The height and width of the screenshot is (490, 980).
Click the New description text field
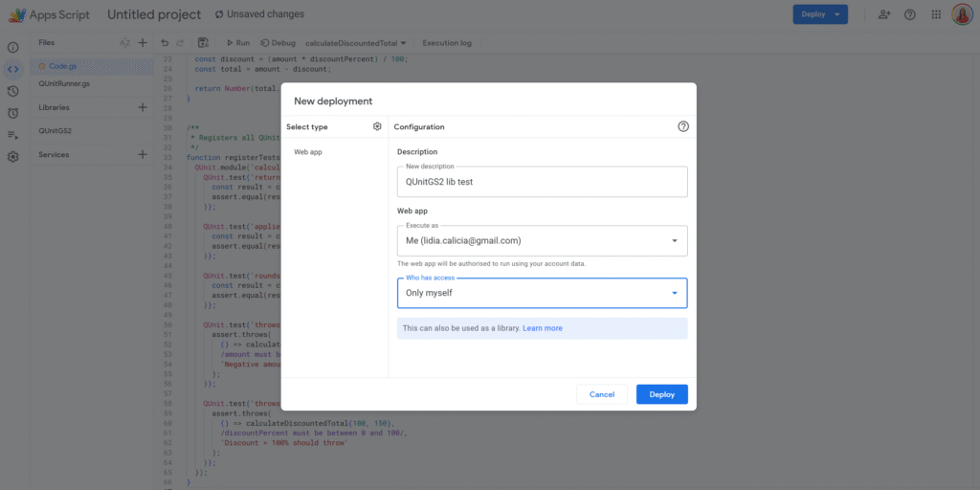coord(542,182)
